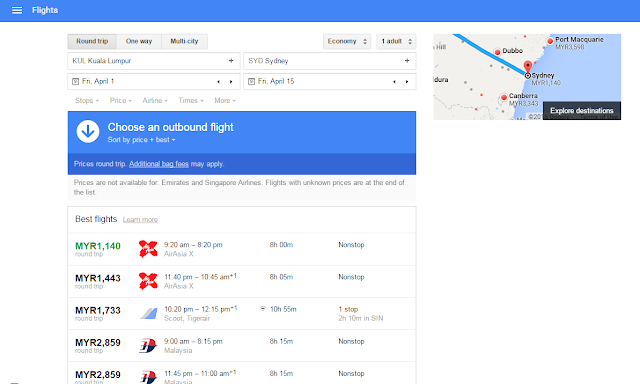Open the 1 adult passengers dropdown
This screenshot has height=384, width=640.
click(396, 41)
